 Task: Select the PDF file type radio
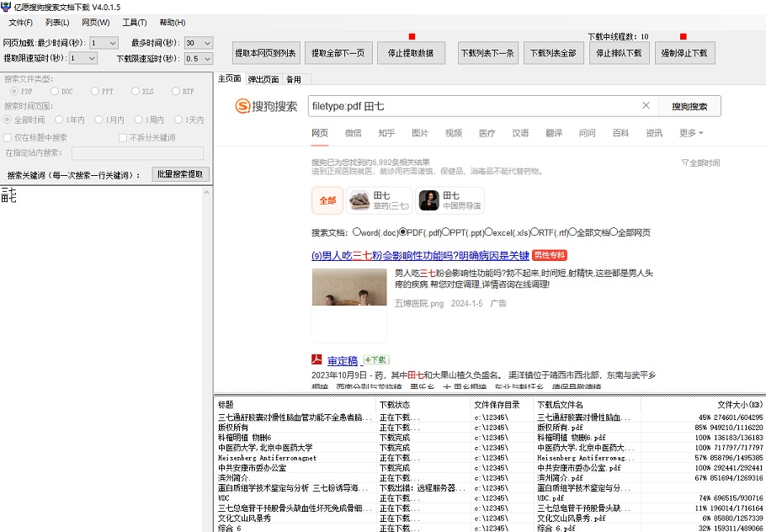point(14,92)
